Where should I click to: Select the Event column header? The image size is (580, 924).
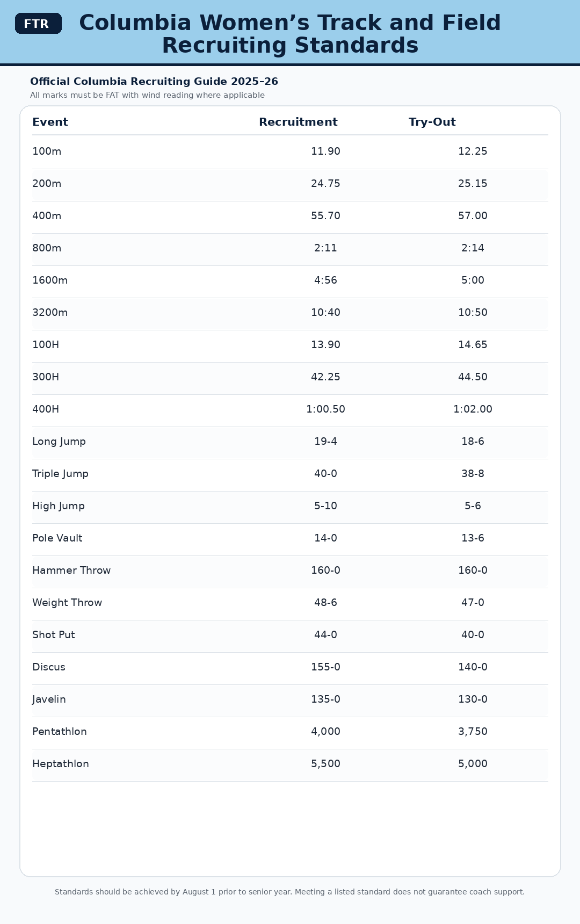pyautogui.click(x=50, y=122)
